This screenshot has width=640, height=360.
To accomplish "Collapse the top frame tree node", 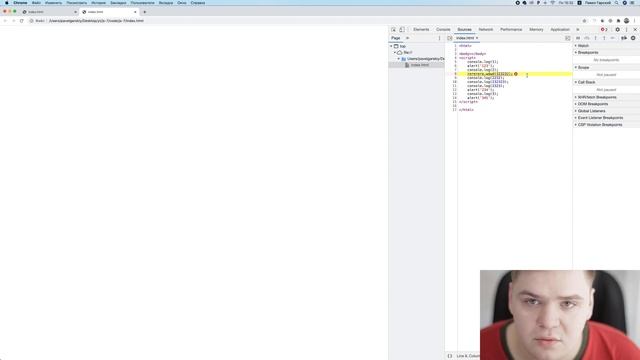I will tap(391, 47).
